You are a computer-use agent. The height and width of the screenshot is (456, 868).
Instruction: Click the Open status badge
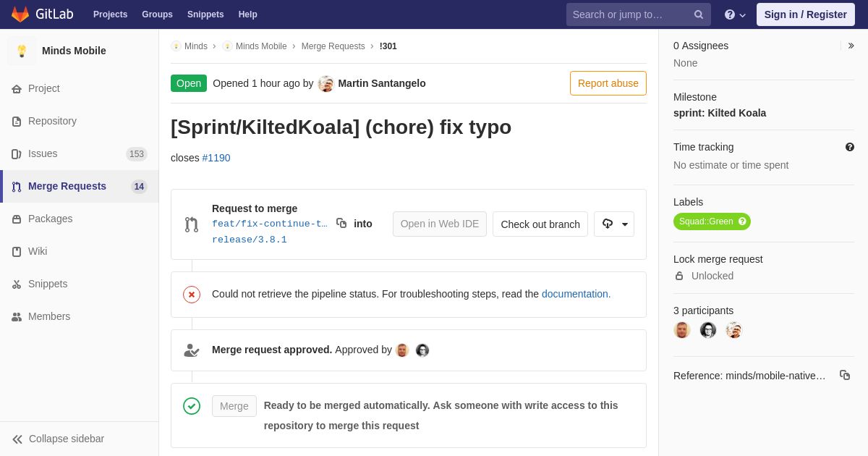click(x=189, y=83)
